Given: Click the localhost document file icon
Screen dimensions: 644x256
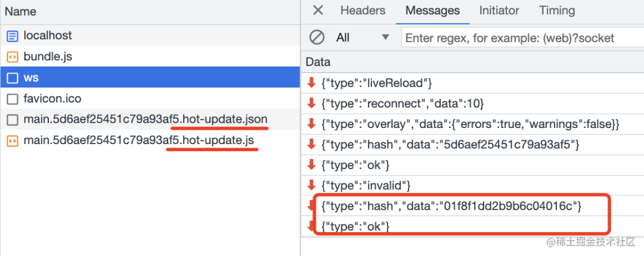Looking at the screenshot, I should coord(13,36).
